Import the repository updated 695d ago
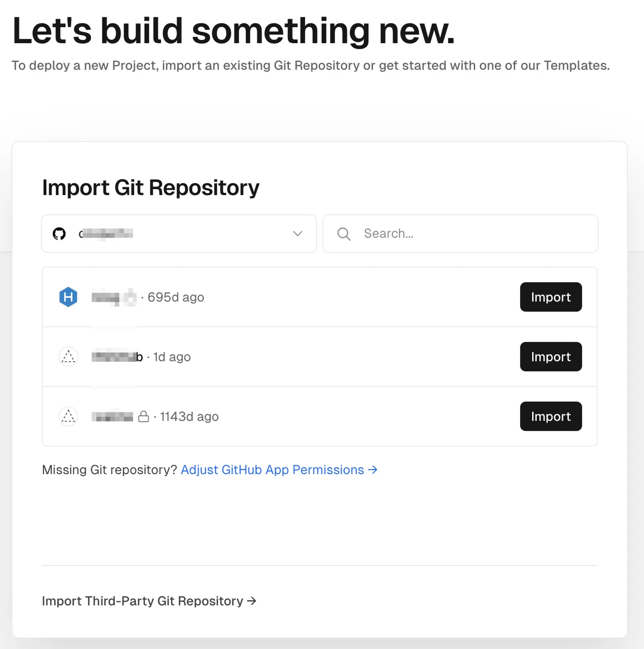This screenshot has height=649, width=644. [551, 297]
